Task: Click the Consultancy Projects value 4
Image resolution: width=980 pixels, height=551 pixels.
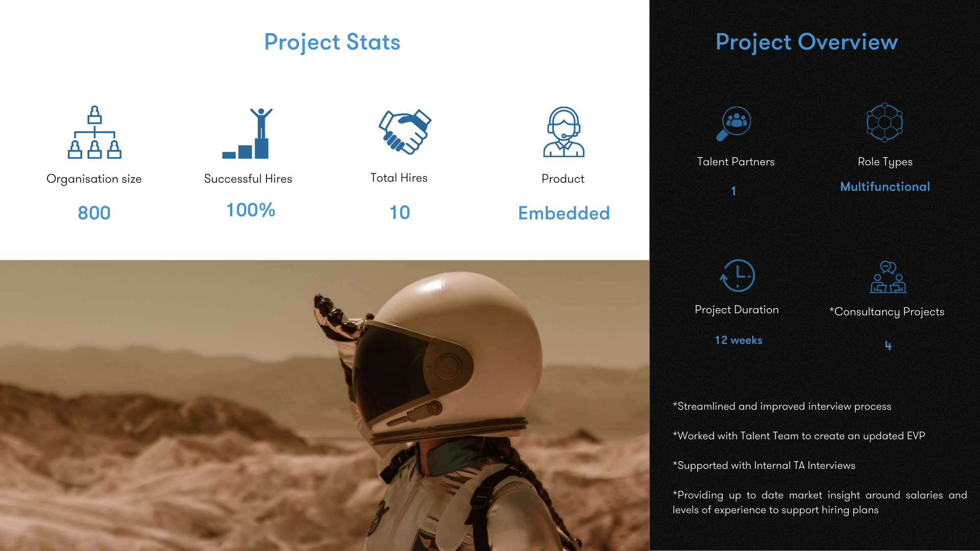Action: [888, 345]
